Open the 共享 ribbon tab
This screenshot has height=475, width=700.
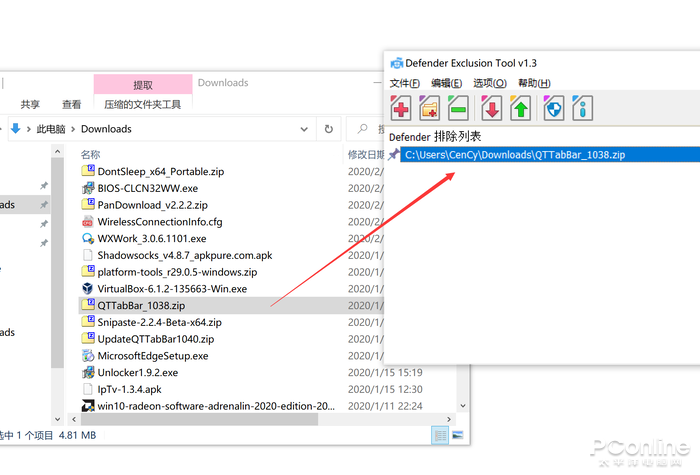pos(30,104)
